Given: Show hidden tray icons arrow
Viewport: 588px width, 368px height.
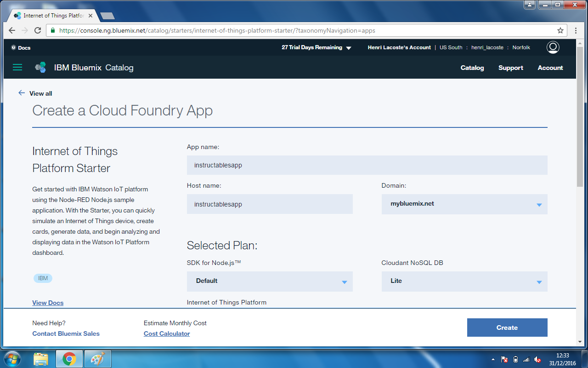Looking at the screenshot, I should click(493, 359).
